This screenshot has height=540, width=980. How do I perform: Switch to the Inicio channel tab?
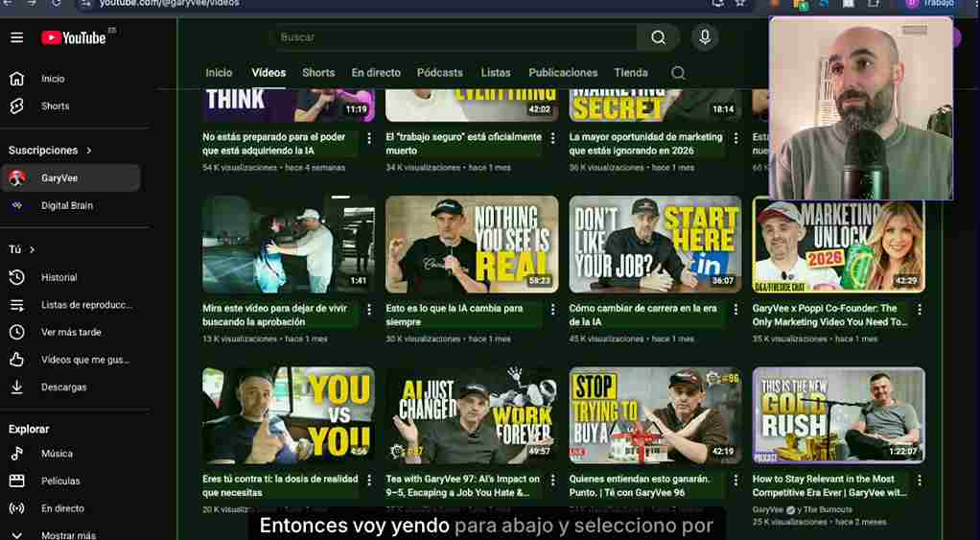[219, 73]
